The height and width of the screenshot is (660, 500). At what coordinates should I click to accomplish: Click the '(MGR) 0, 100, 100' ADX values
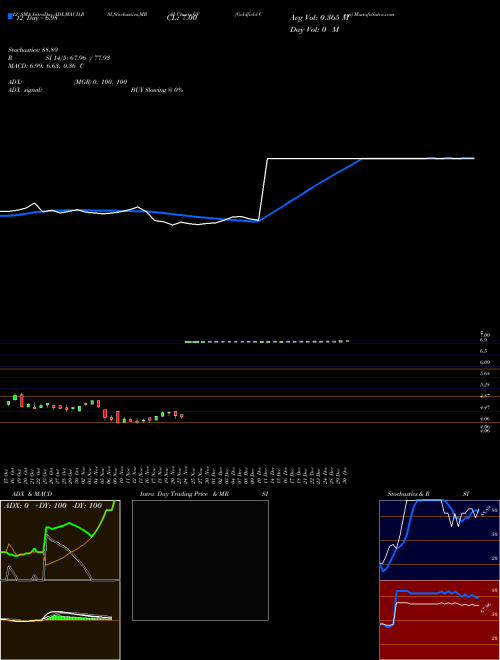coord(100,82)
